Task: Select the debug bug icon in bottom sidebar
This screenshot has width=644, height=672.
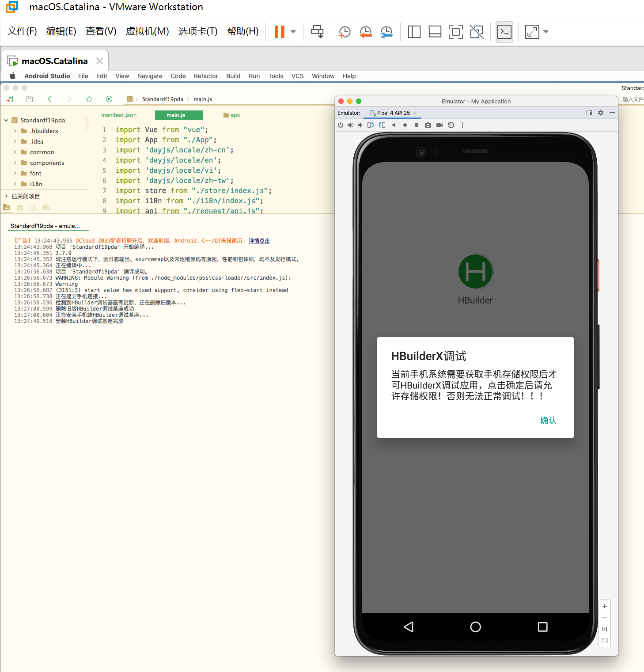Action: (x=20, y=208)
